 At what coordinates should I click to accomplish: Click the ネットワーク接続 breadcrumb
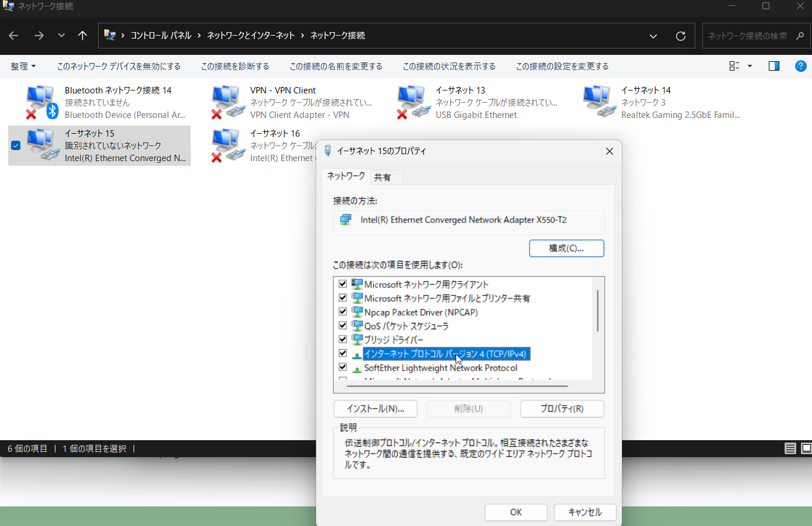tap(337, 36)
